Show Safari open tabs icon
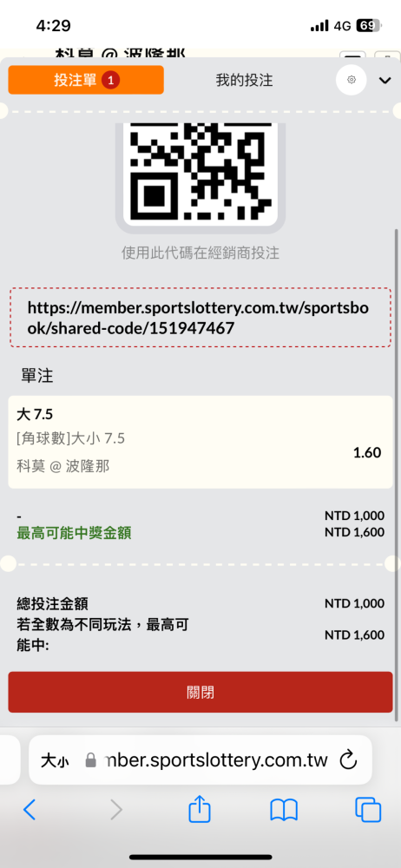 (368, 810)
